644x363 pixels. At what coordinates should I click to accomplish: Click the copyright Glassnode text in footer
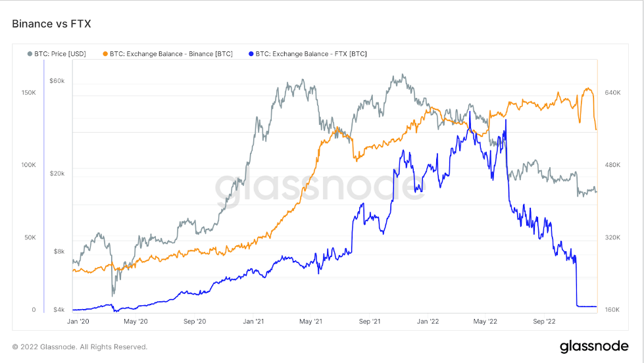point(80,347)
